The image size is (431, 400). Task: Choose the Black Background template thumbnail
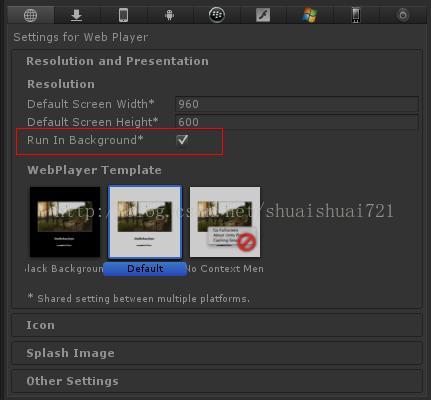(65, 222)
